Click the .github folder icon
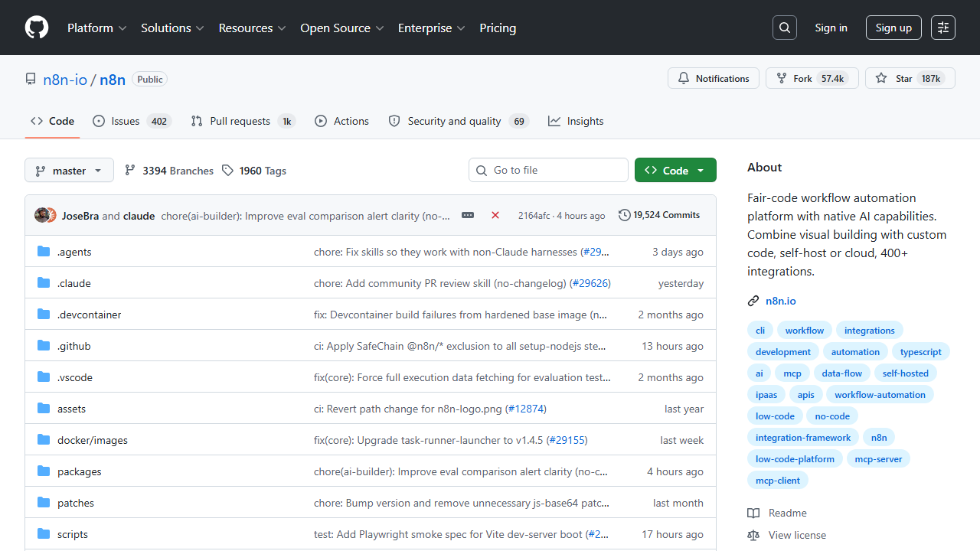The height and width of the screenshot is (551, 980). (x=44, y=346)
